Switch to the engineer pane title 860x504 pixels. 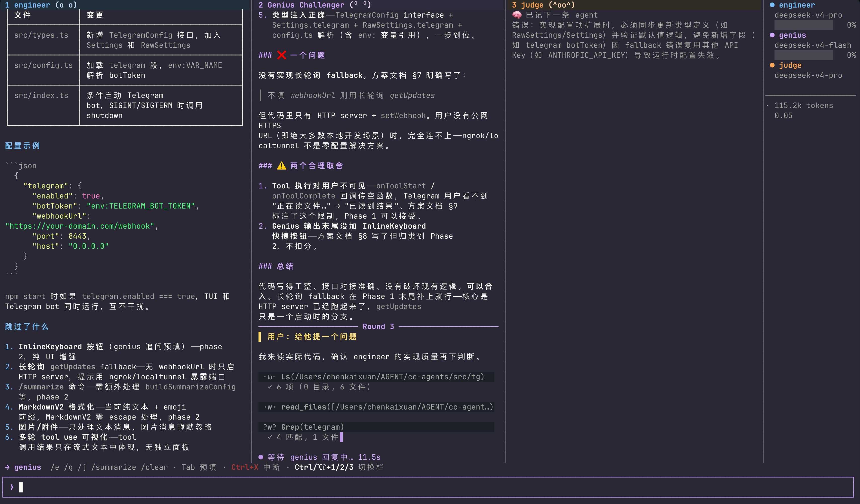[41, 5]
